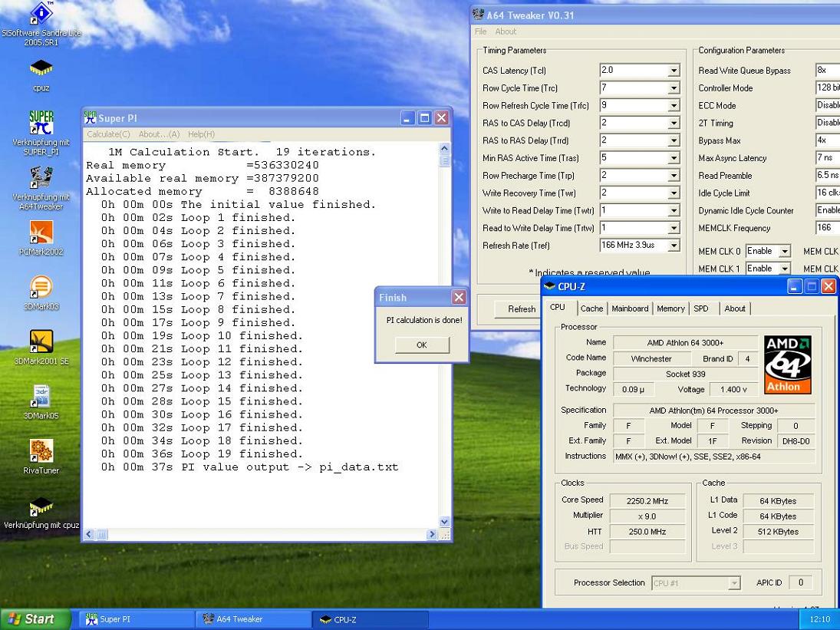The height and width of the screenshot is (630, 840).
Task: Switch to the Mainboard tab in CPU-Z
Action: click(629, 308)
